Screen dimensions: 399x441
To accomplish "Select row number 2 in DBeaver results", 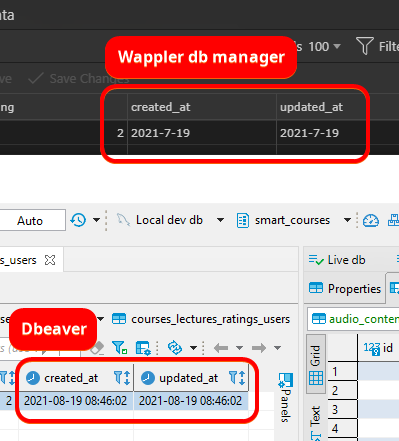I will point(9,401).
